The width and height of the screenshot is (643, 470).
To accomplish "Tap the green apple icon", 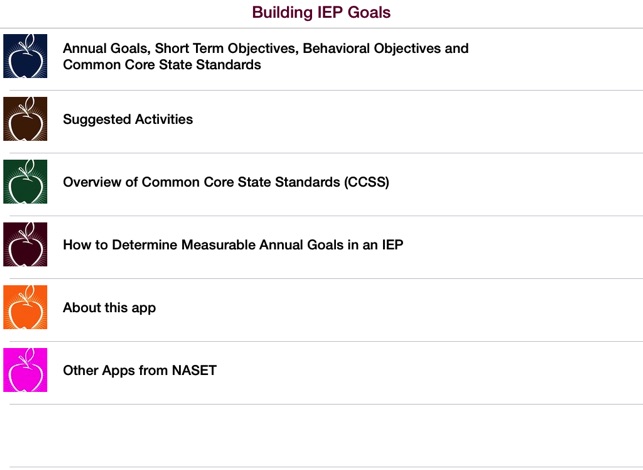I will pos(25,182).
